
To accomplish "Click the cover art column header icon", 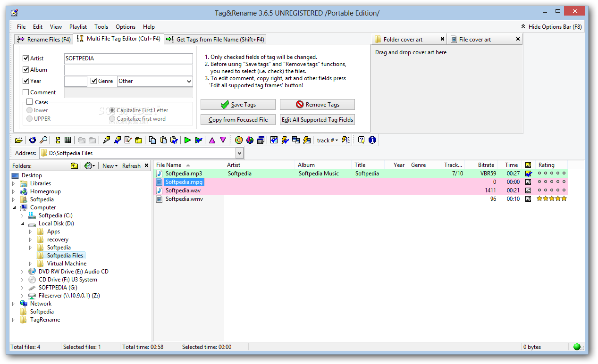I will tap(528, 165).
